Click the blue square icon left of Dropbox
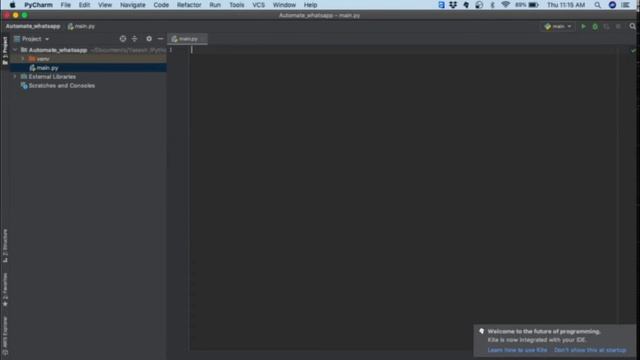The width and height of the screenshot is (640, 360). click(x=441, y=5)
